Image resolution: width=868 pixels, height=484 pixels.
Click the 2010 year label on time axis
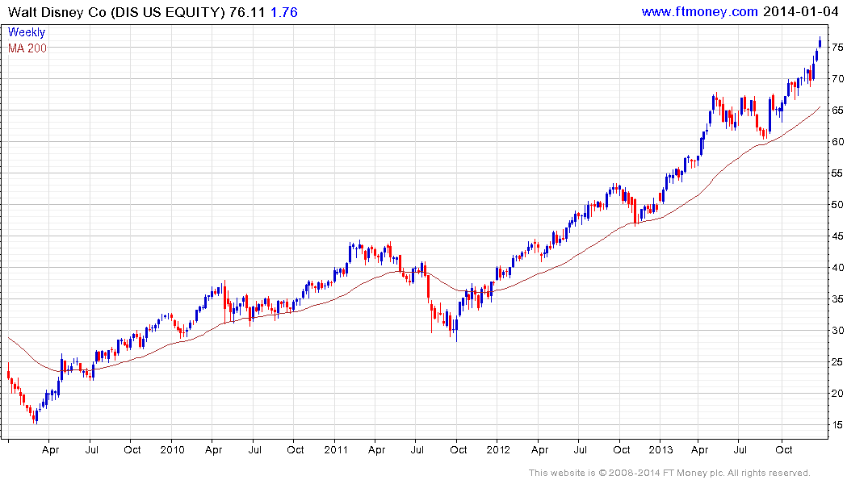coord(172,450)
